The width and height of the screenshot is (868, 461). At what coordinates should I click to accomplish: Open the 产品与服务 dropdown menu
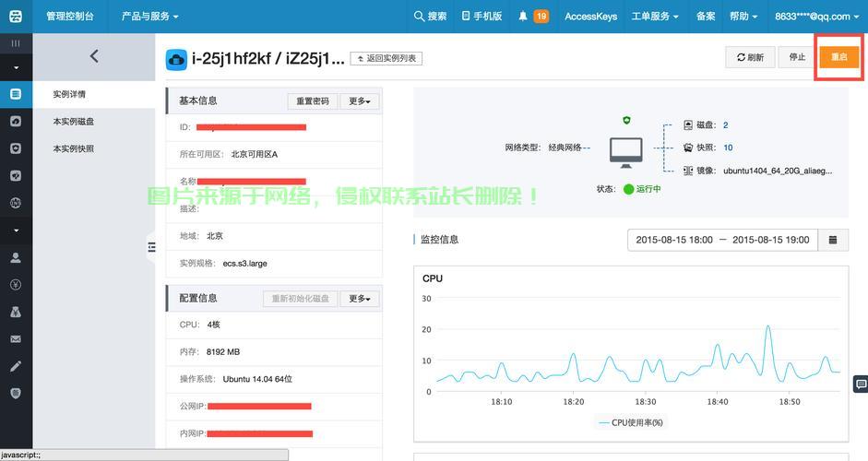[150, 16]
